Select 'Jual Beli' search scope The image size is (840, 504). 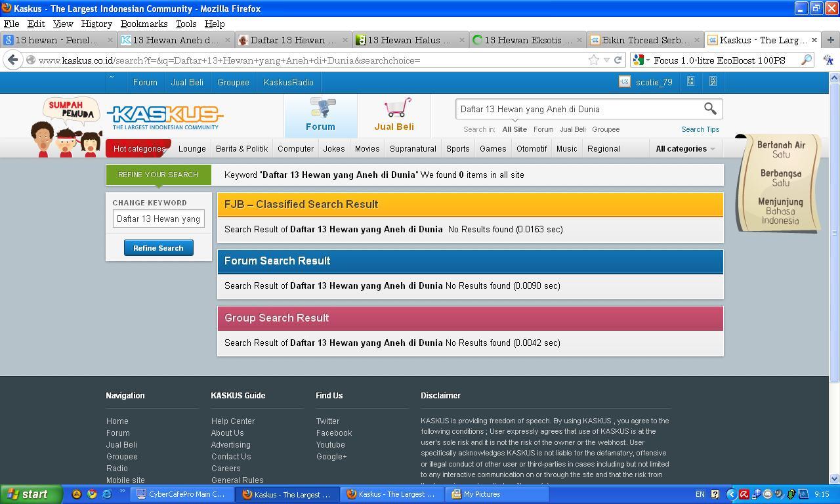572,129
